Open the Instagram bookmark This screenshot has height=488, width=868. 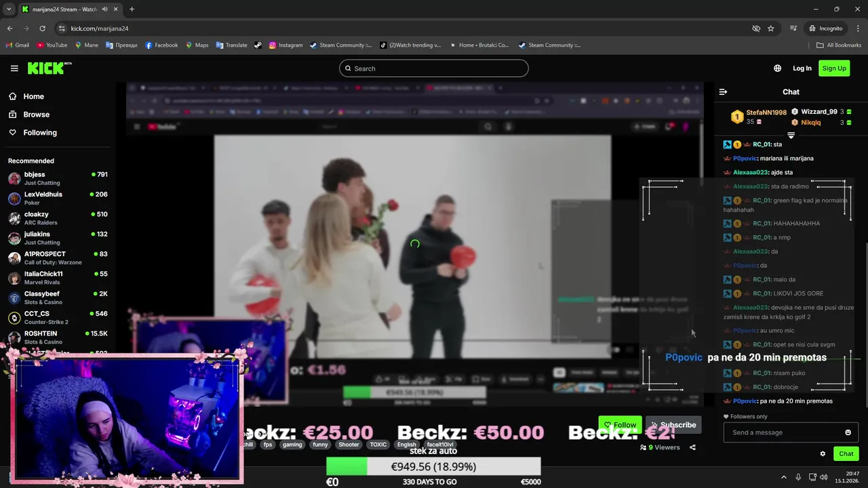(285, 45)
